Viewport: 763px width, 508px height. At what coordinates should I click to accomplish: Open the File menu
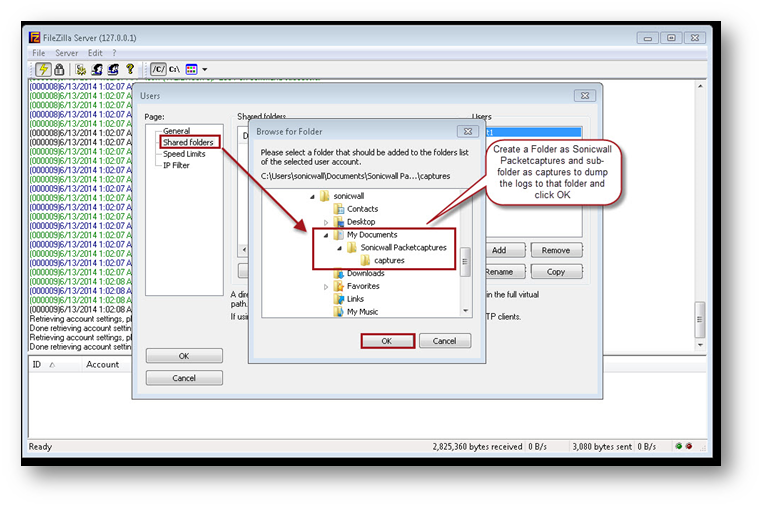pyautogui.click(x=38, y=53)
